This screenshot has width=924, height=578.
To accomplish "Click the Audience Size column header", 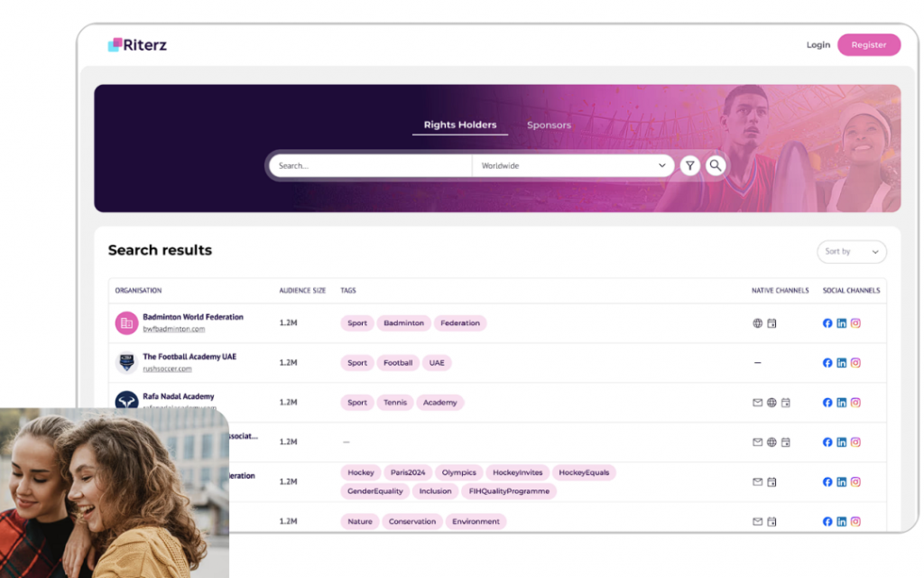I will point(302,291).
